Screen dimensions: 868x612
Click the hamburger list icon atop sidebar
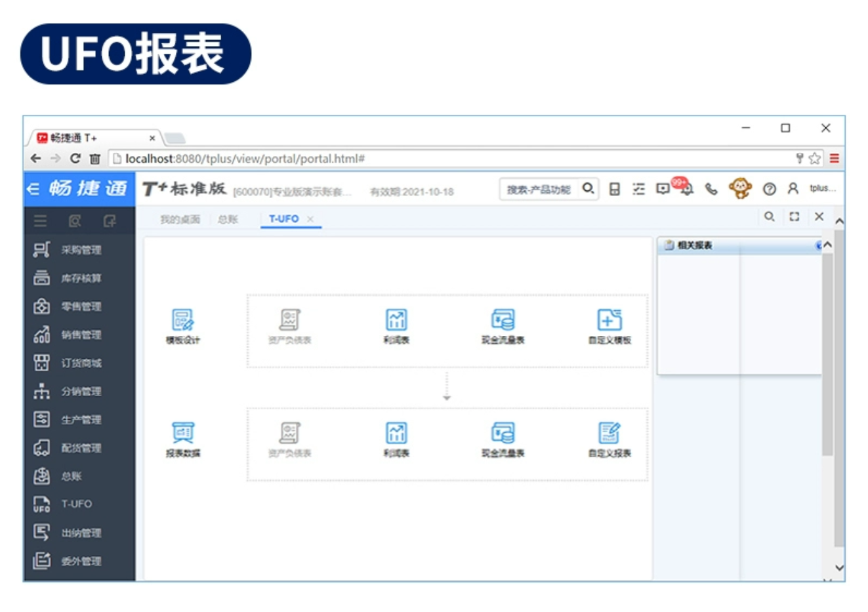(x=41, y=221)
